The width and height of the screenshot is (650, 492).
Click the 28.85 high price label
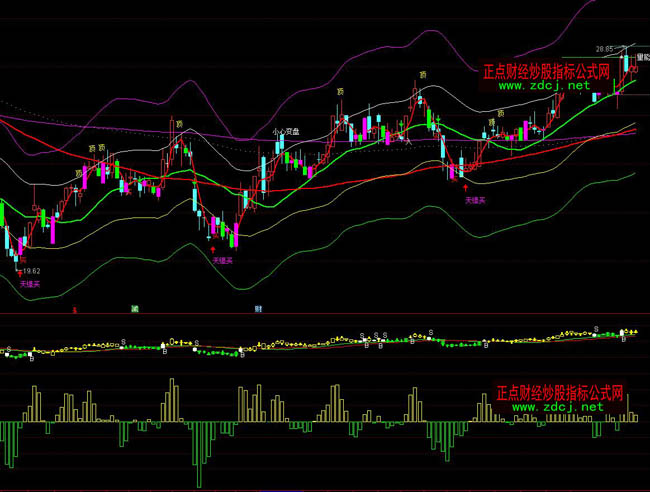604,48
